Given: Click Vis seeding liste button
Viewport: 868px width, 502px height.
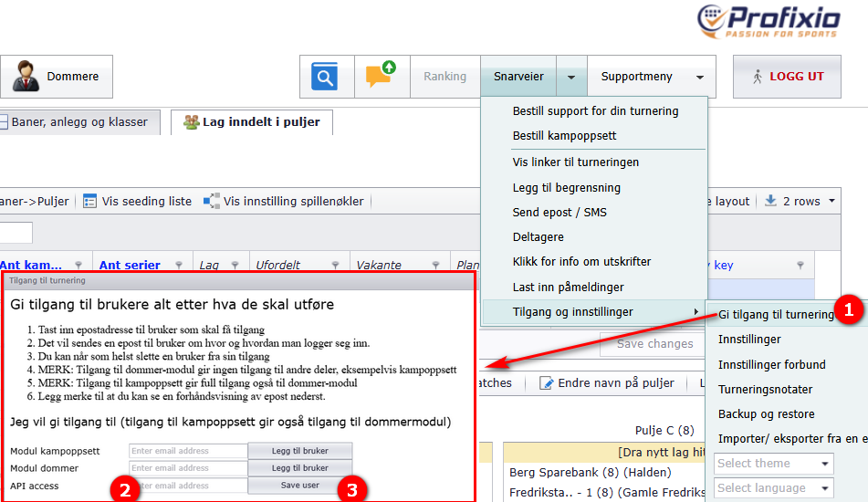Looking at the screenshot, I should (137, 201).
